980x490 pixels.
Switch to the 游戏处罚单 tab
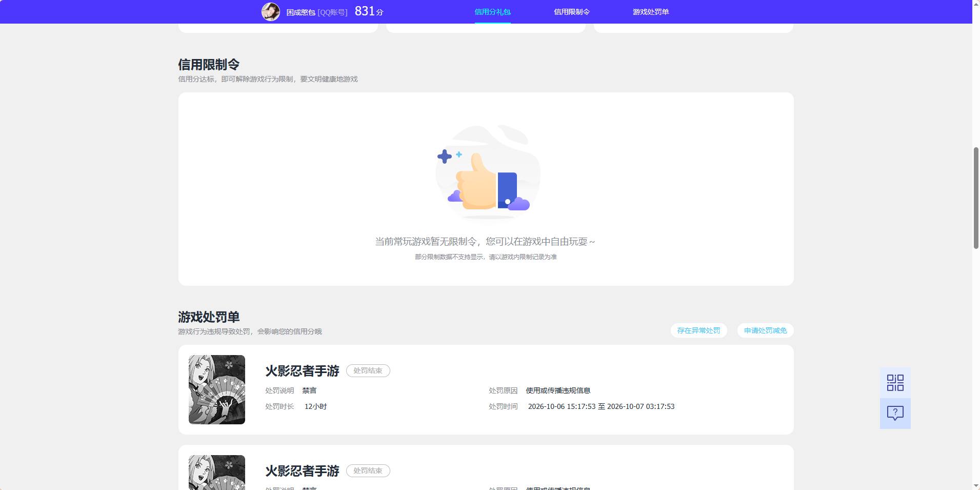[651, 12]
